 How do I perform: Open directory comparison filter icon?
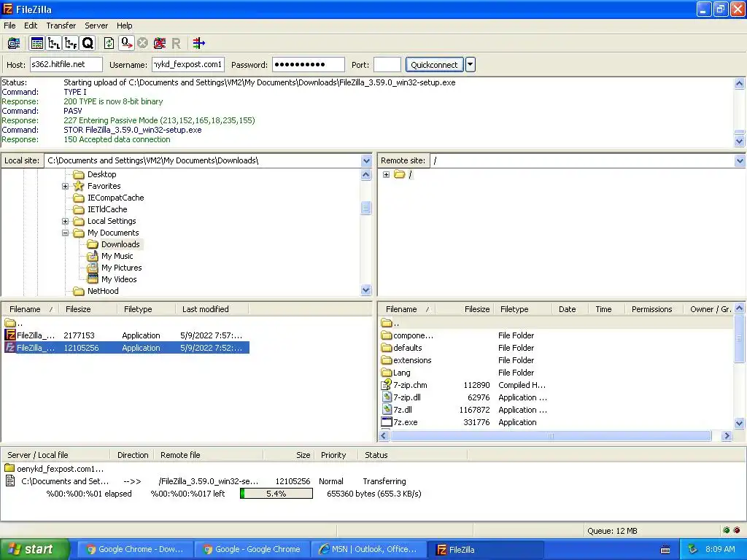click(198, 43)
